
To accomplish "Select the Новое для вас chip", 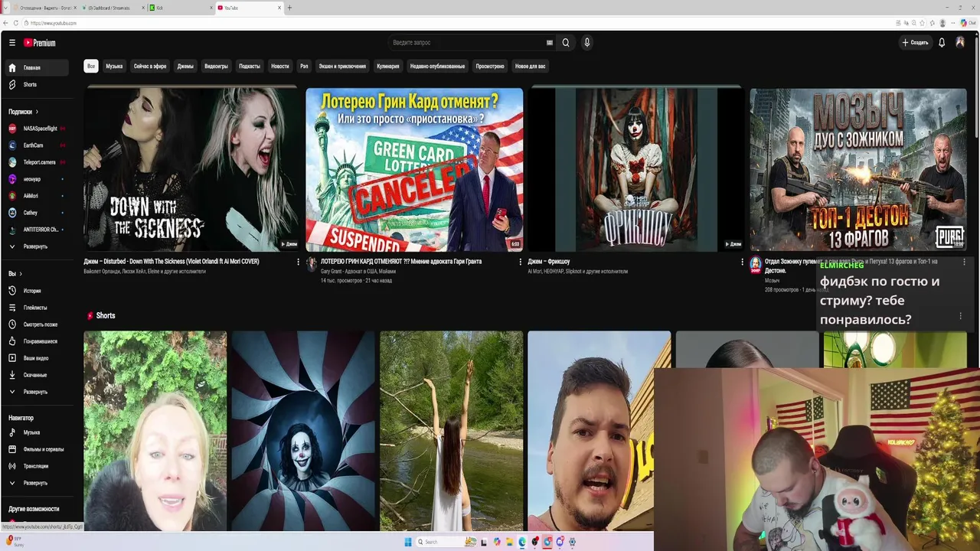I will point(531,67).
